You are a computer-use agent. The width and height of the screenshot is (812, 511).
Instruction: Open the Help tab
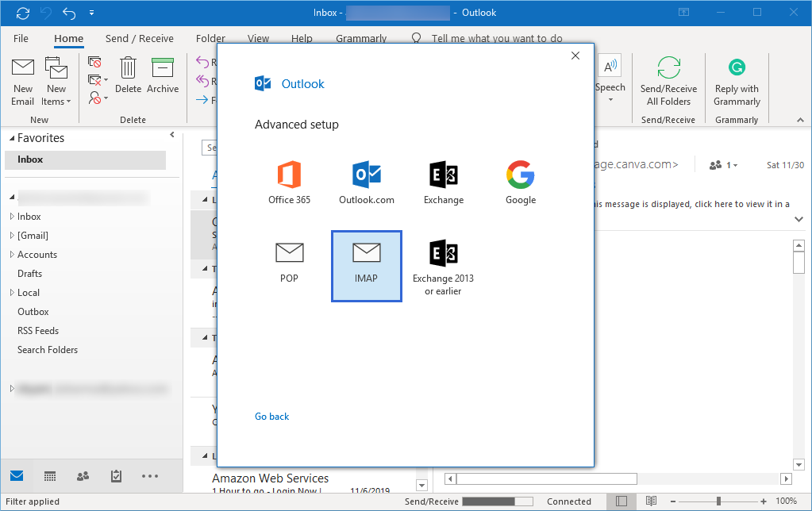pyautogui.click(x=302, y=38)
